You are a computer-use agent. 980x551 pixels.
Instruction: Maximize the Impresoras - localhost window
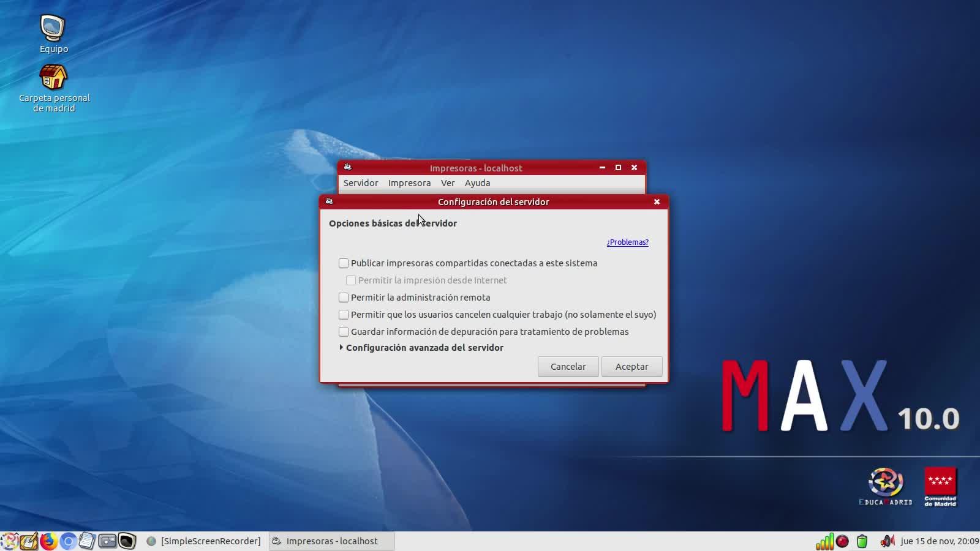618,167
